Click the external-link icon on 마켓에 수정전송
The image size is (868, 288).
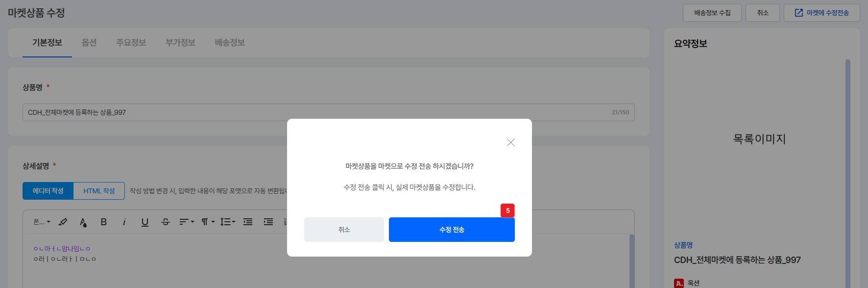tap(799, 13)
